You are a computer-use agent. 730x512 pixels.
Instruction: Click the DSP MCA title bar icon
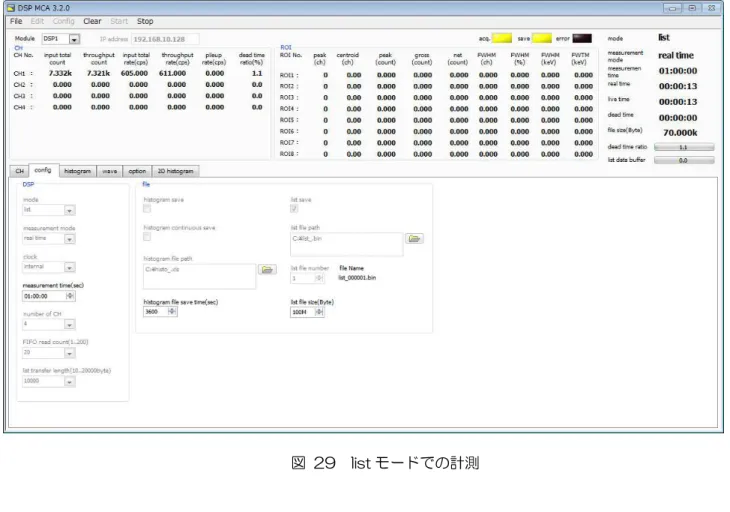tap(11, 8)
